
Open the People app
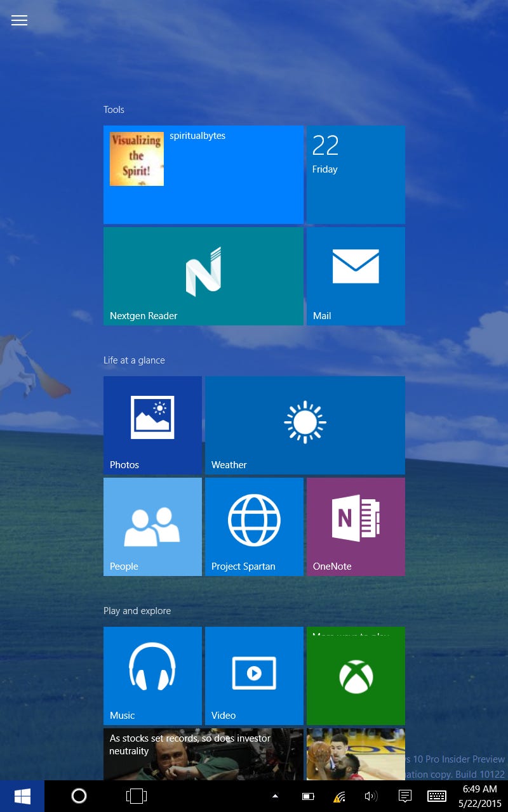(152, 527)
